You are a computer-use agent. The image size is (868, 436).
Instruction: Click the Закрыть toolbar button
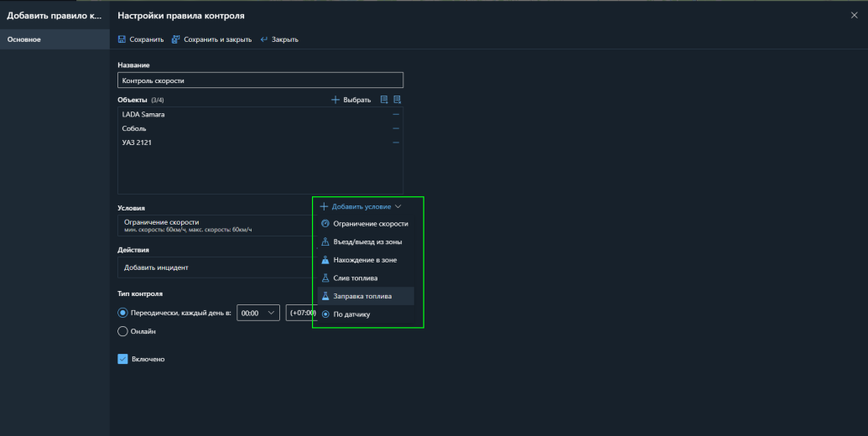pyautogui.click(x=279, y=39)
